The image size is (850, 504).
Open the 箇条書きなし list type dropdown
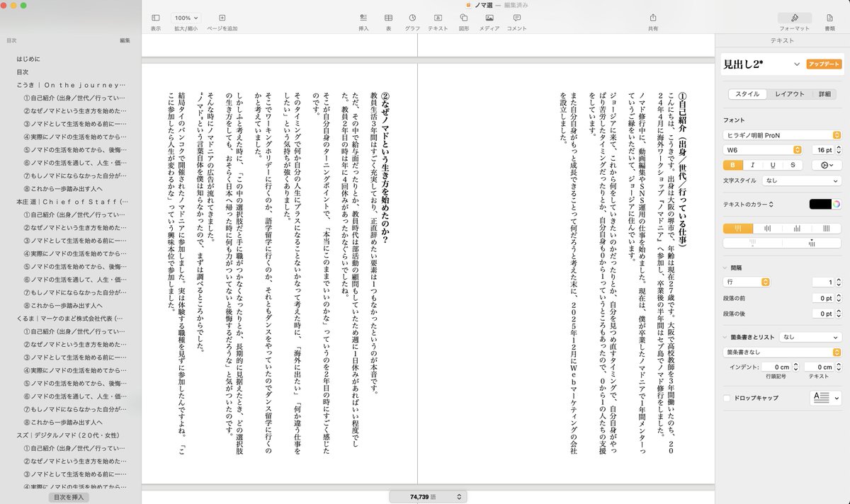pyautogui.click(x=782, y=352)
